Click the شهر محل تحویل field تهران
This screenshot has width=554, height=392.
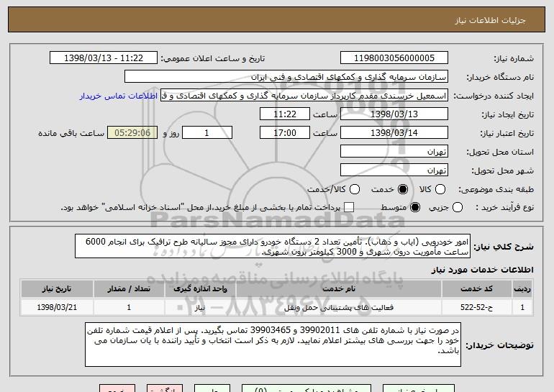(x=394, y=170)
